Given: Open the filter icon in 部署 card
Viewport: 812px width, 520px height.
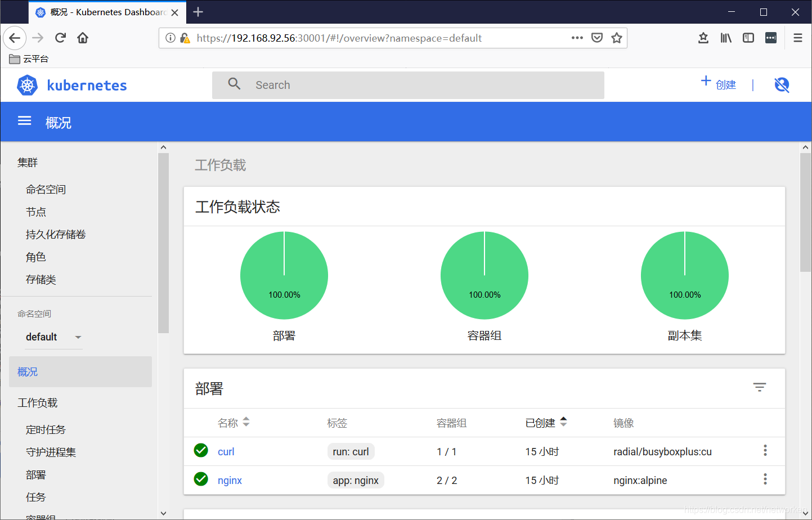Looking at the screenshot, I should coord(760,387).
